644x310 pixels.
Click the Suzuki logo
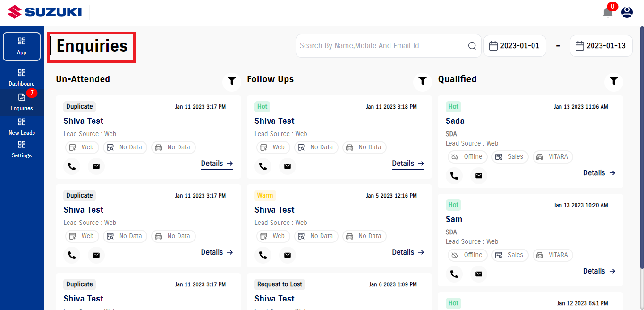point(45,12)
